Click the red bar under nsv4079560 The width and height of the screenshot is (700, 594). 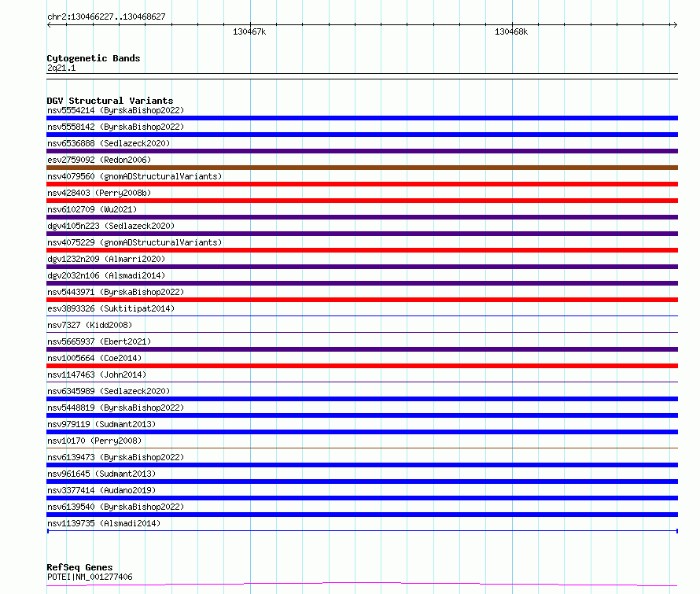(x=362, y=184)
